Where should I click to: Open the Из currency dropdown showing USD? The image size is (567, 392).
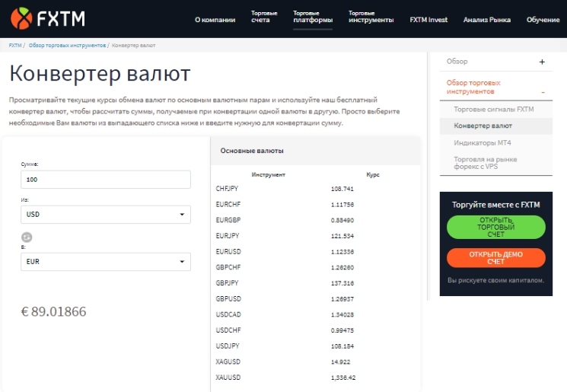(x=106, y=215)
